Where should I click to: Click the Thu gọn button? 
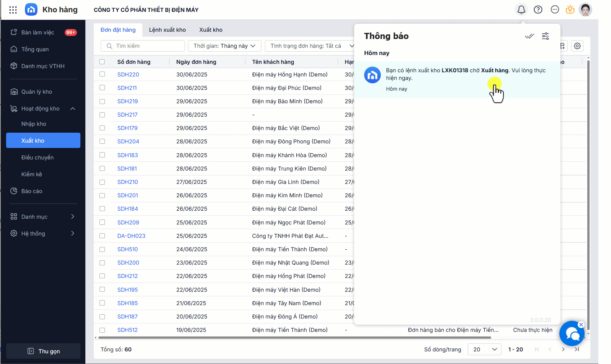pyautogui.click(x=43, y=351)
